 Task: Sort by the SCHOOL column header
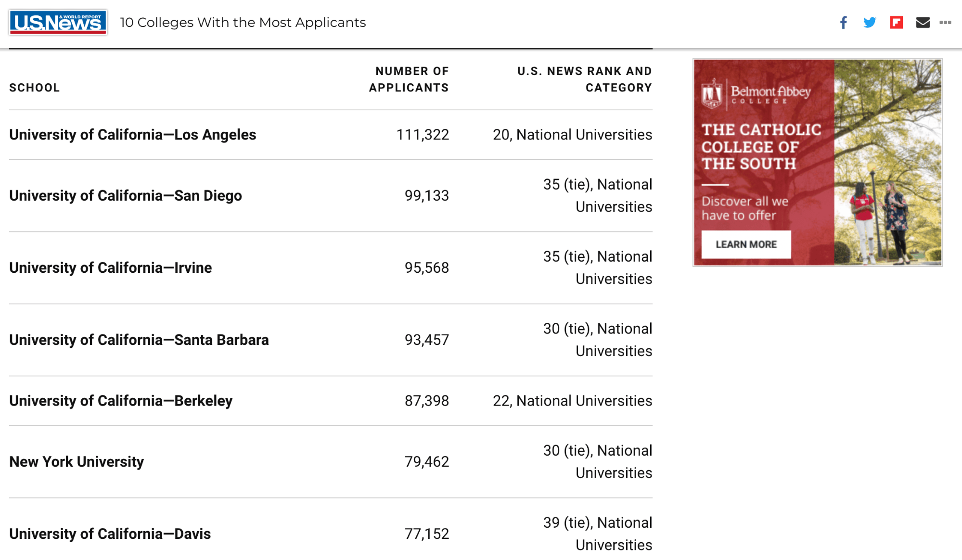[x=35, y=87]
